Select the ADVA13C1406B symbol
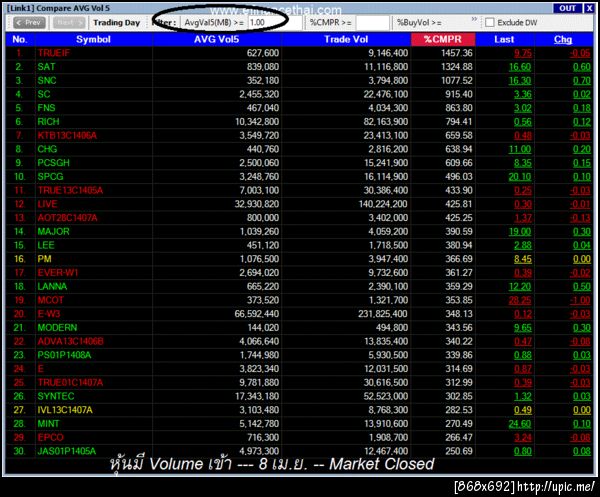The image size is (600, 497). 70,342
